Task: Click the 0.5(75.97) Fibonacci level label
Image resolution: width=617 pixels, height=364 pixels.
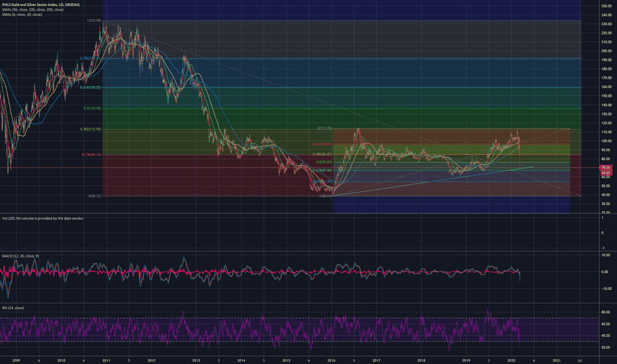Action: 324,162
